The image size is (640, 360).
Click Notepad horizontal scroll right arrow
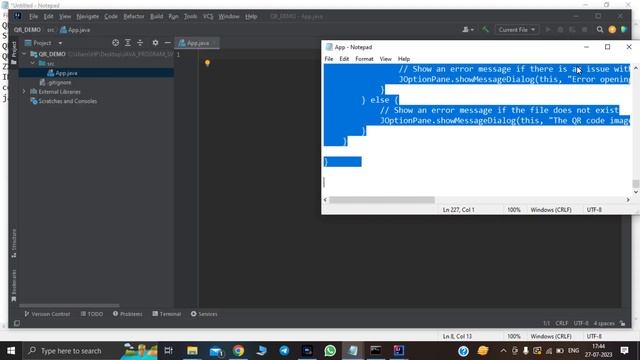(628, 200)
